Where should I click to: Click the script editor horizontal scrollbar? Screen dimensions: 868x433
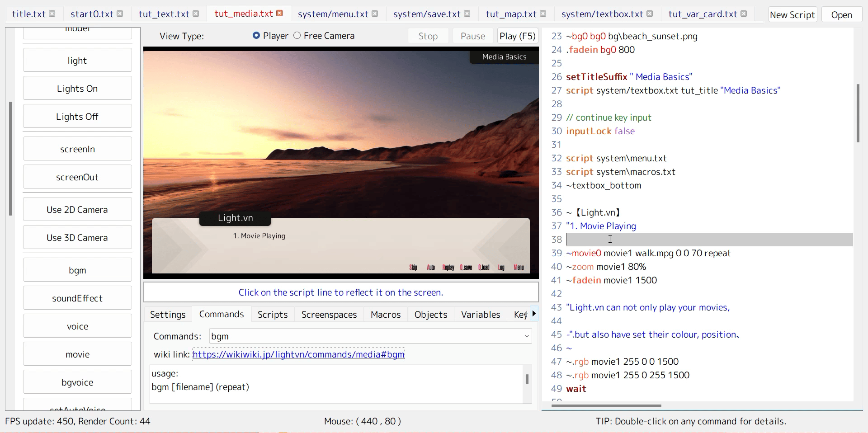606,405
